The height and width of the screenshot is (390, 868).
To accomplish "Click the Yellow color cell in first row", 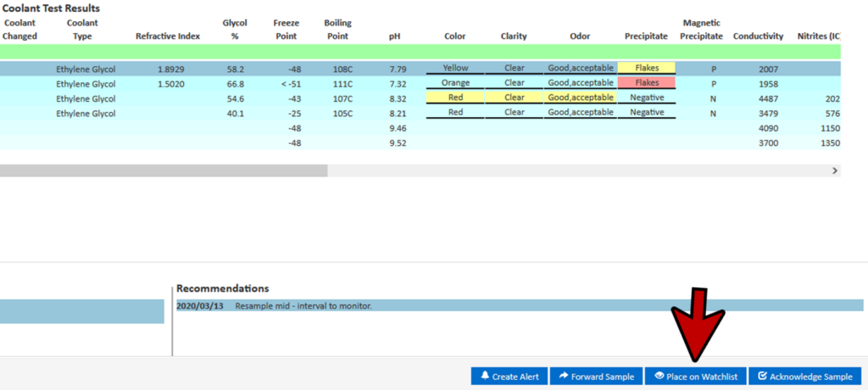I will pyautogui.click(x=455, y=69).
